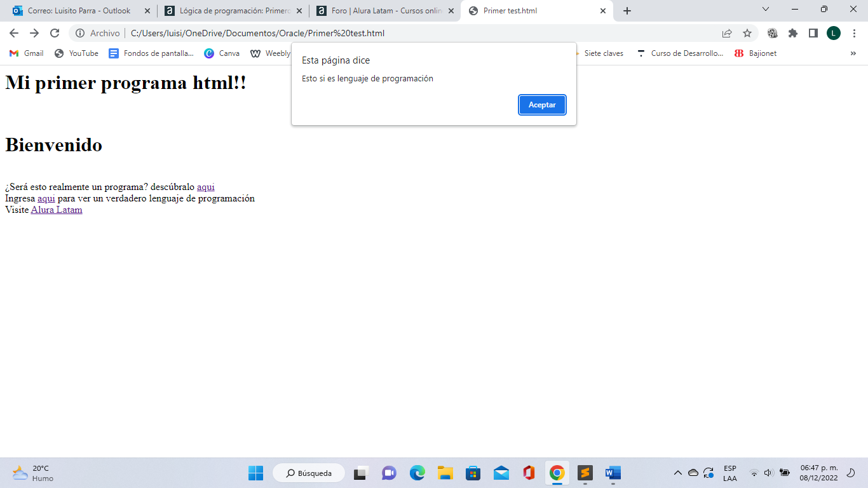Show hidden tray icons chevron
Viewport: 868px width, 488px height.
coord(677,473)
